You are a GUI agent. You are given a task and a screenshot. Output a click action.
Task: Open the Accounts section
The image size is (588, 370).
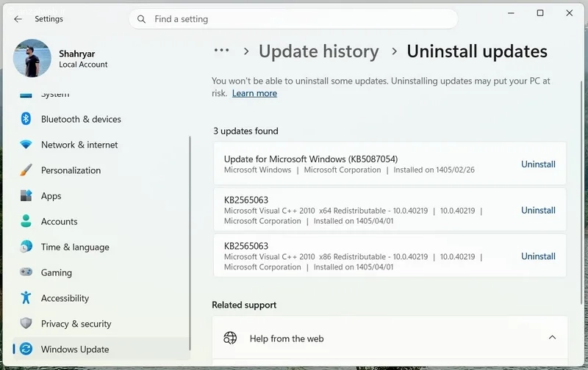tap(101, 221)
